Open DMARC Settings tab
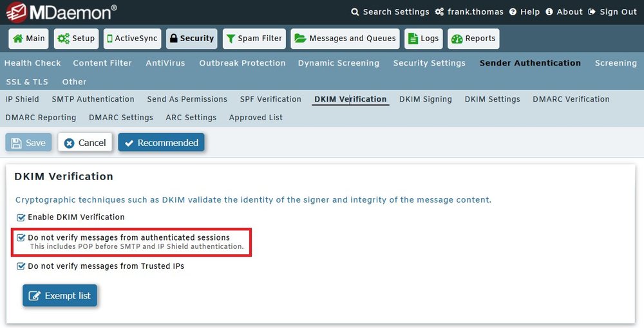 (x=121, y=118)
